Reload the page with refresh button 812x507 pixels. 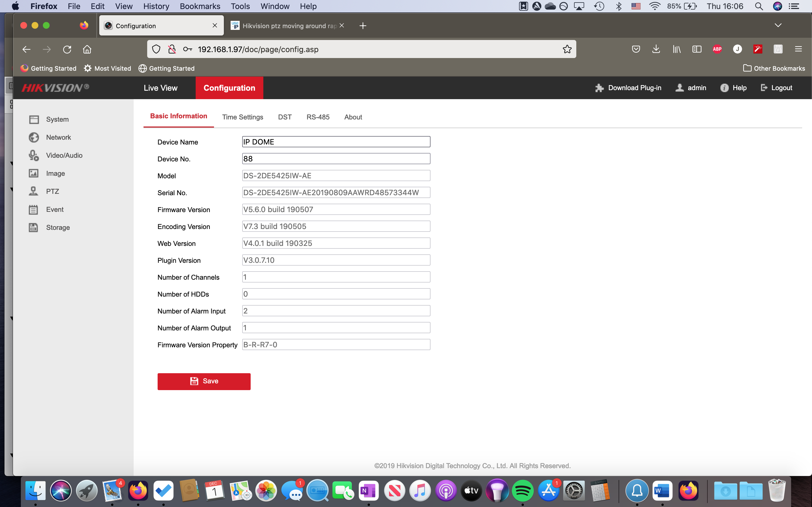point(67,49)
